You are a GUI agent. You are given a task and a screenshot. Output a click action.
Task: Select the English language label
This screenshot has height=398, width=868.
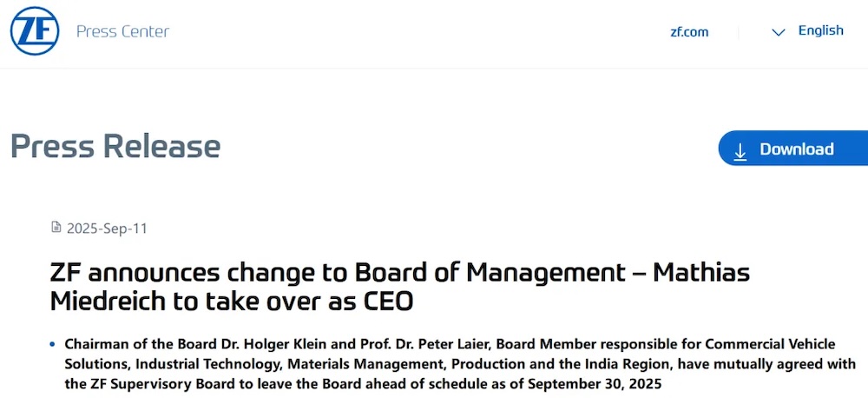[x=820, y=30]
